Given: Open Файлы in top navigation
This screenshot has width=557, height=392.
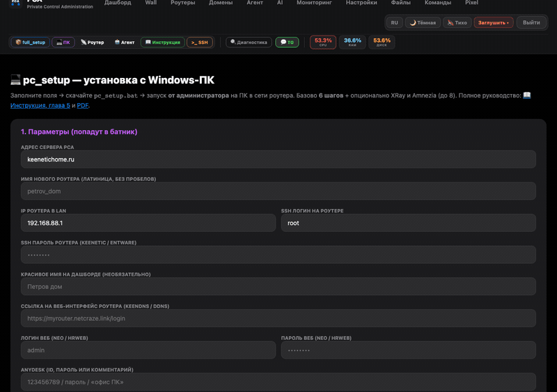Looking at the screenshot, I should pos(401,3).
